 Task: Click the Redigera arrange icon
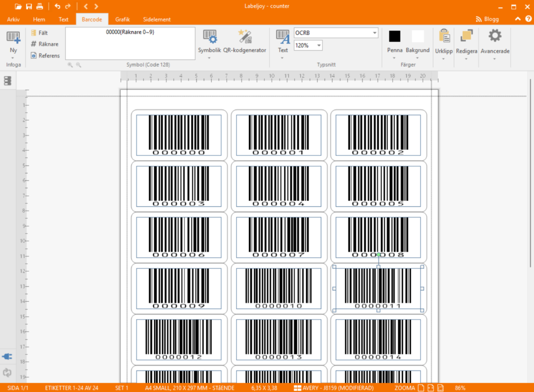point(466,36)
